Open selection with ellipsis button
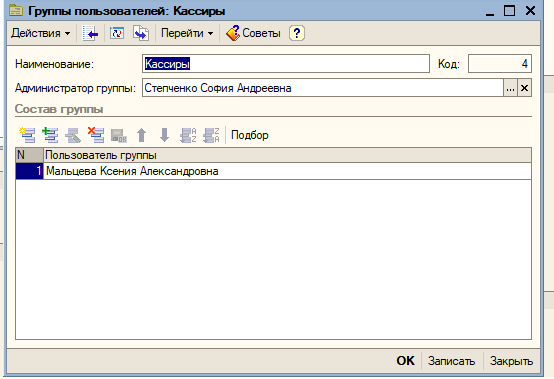The width and height of the screenshot is (554, 379). (510, 88)
